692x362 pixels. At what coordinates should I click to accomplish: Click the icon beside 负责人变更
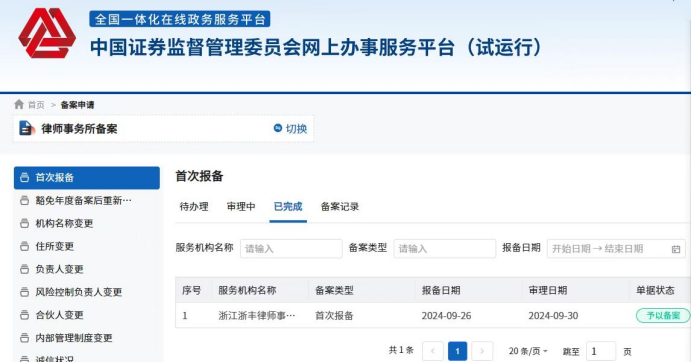coord(25,269)
